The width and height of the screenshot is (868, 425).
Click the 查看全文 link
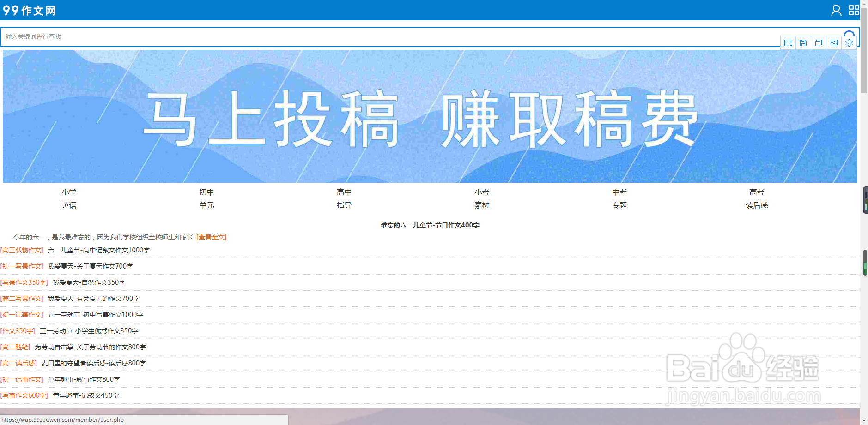pos(211,237)
